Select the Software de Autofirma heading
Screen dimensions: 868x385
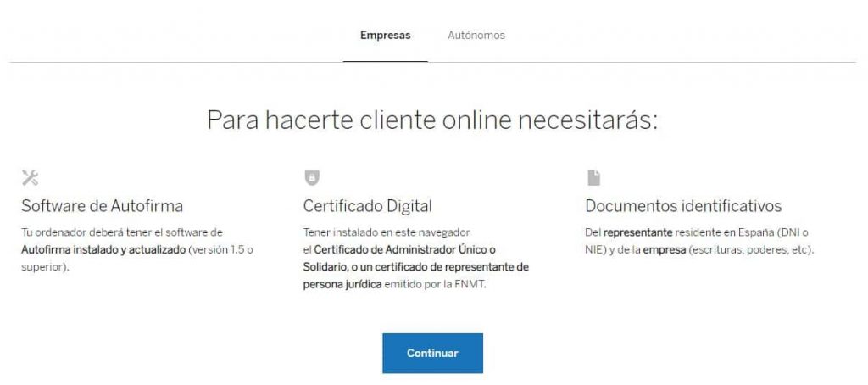102,206
